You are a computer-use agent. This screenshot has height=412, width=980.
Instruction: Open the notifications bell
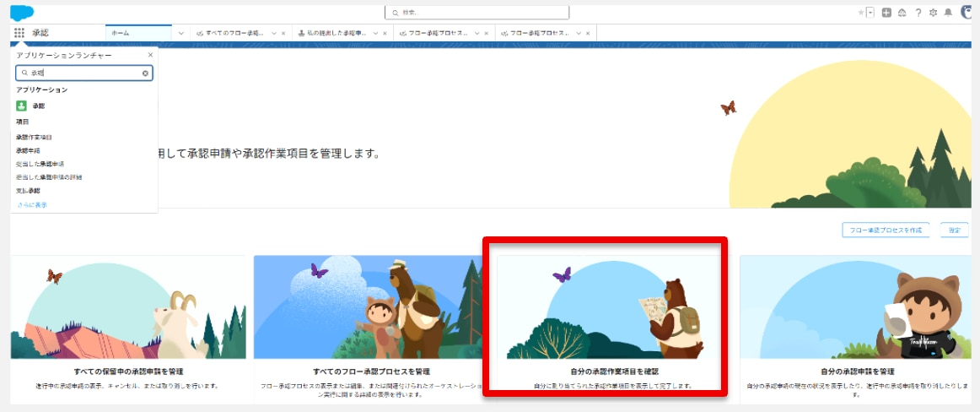pos(948,13)
